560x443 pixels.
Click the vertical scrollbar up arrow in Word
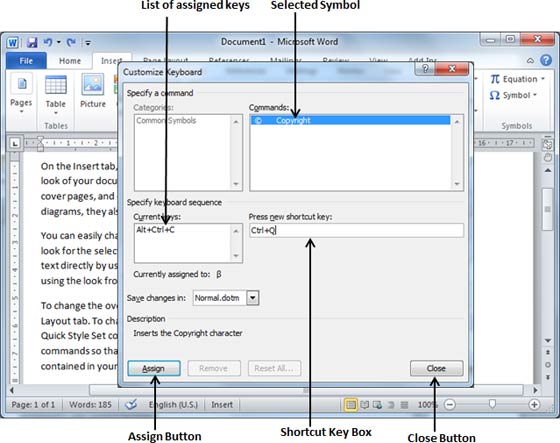(x=548, y=170)
